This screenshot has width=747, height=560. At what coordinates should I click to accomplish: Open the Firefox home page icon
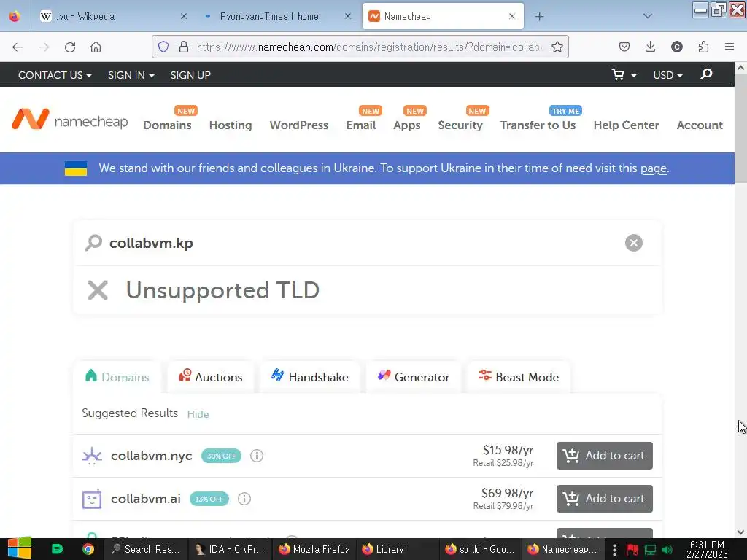click(x=96, y=47)
